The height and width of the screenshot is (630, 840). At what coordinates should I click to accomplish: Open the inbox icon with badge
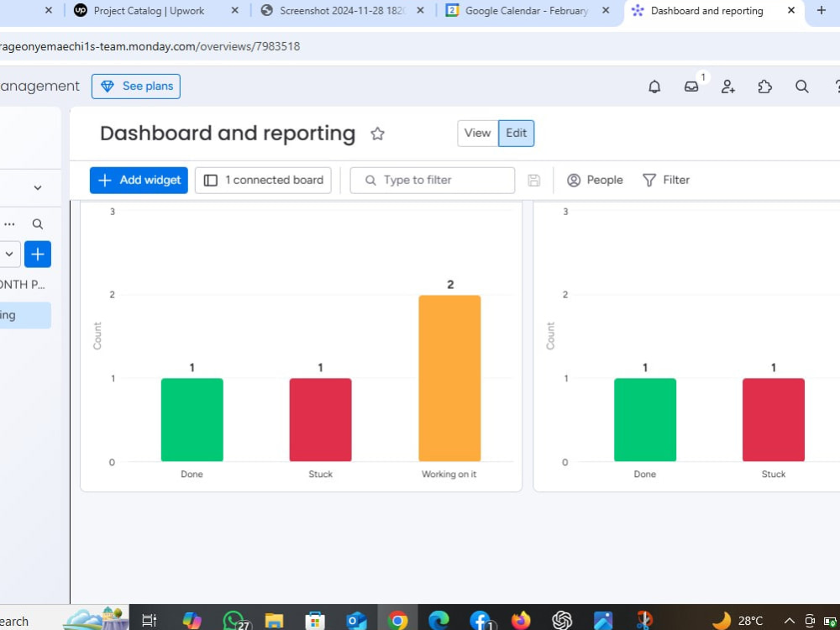[691, 87]
